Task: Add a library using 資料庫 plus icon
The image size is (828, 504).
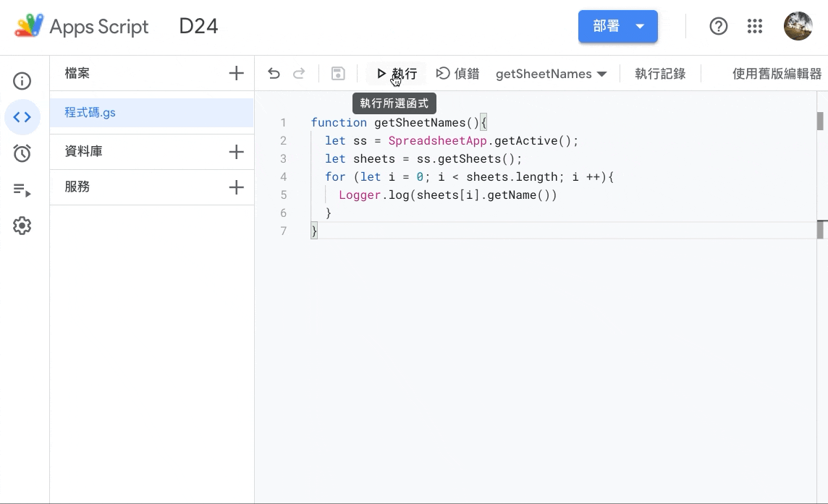Action: point(236,152)
